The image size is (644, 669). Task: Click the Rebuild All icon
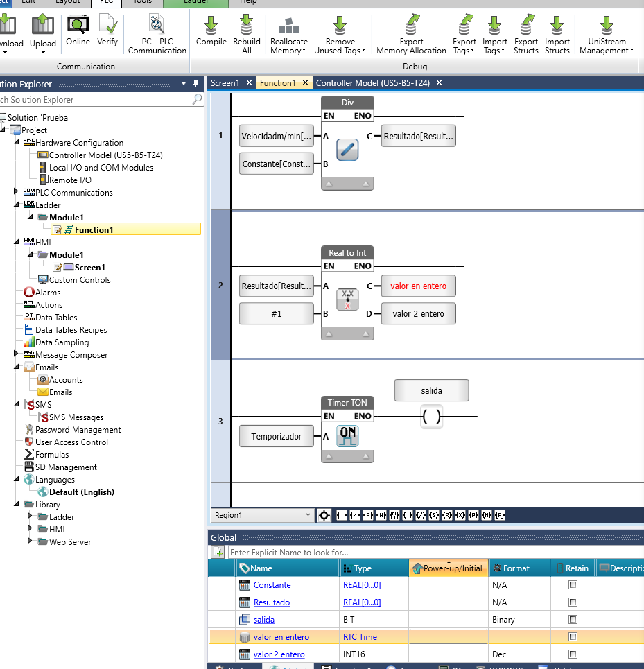(x=248, y=33)
